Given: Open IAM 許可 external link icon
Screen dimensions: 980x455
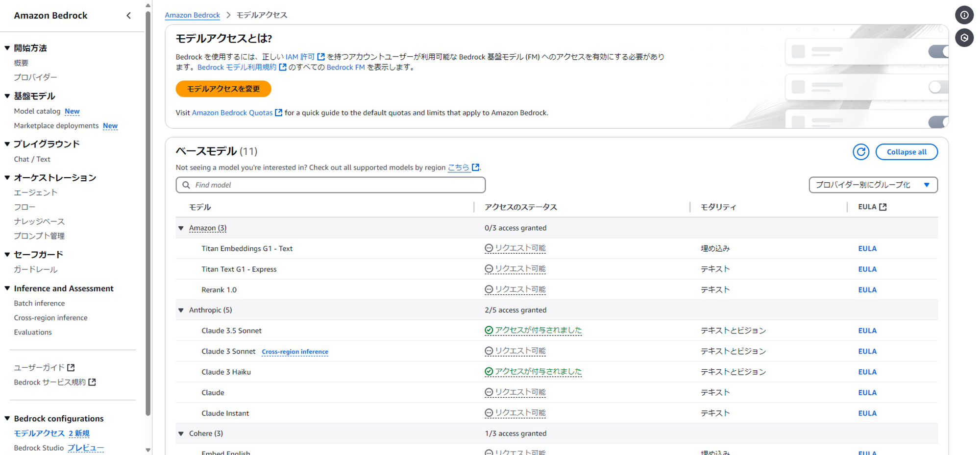Looking at the screenshot, I should (x=321, y=57).
